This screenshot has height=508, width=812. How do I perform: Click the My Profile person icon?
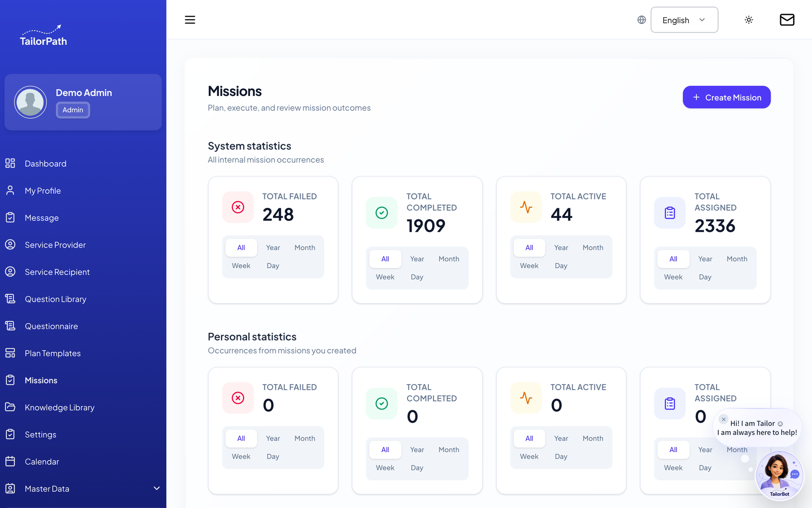pos(10,190)
